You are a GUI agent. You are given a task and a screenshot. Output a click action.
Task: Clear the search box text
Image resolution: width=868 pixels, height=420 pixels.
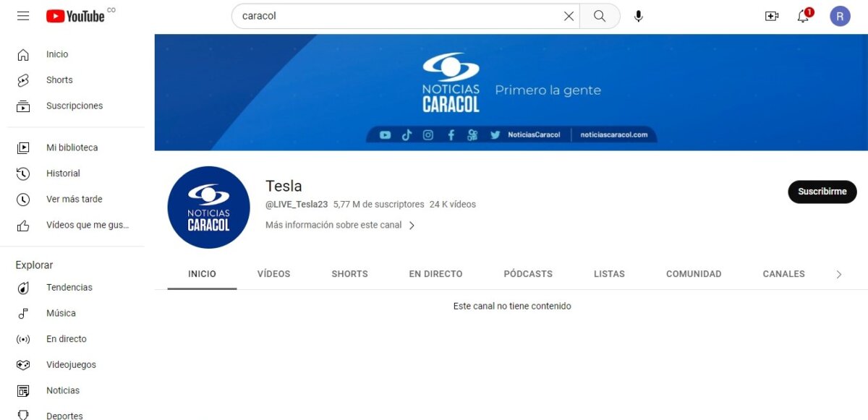[x=569, y=16]
